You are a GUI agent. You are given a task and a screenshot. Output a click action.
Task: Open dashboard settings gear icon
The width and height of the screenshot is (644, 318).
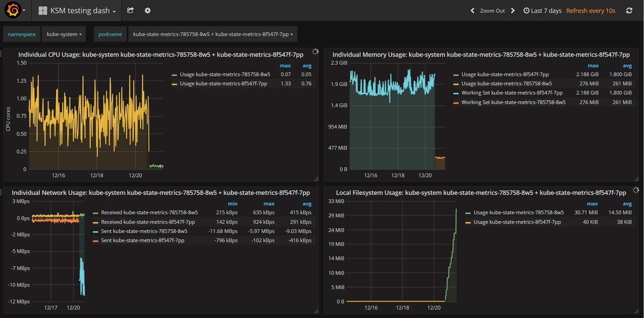click(147, 11)
